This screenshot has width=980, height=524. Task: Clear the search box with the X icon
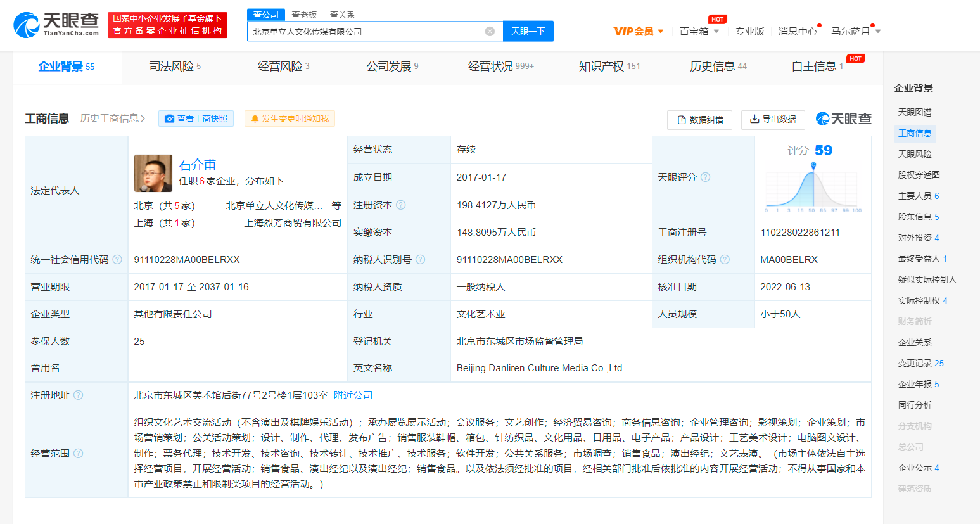click(490, 31)
